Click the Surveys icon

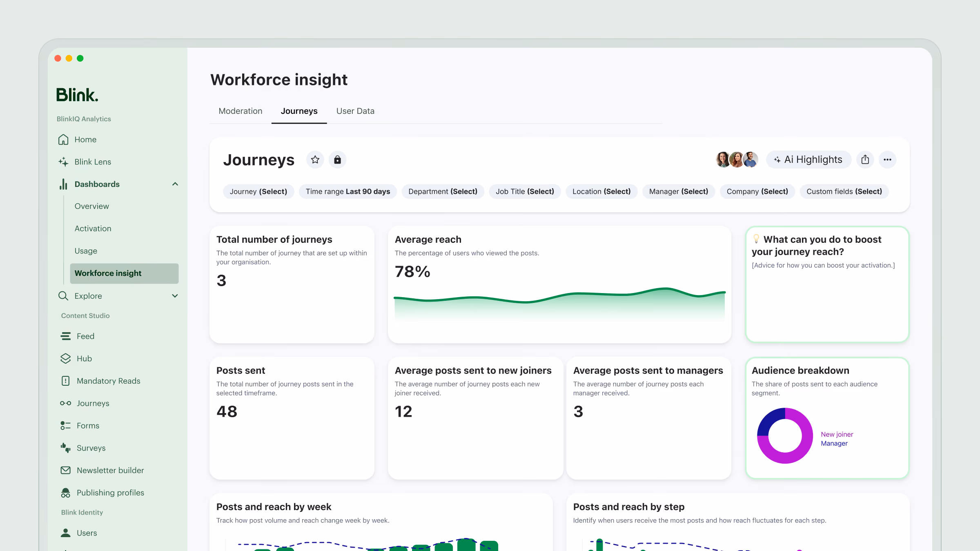[x=65, y=448]
